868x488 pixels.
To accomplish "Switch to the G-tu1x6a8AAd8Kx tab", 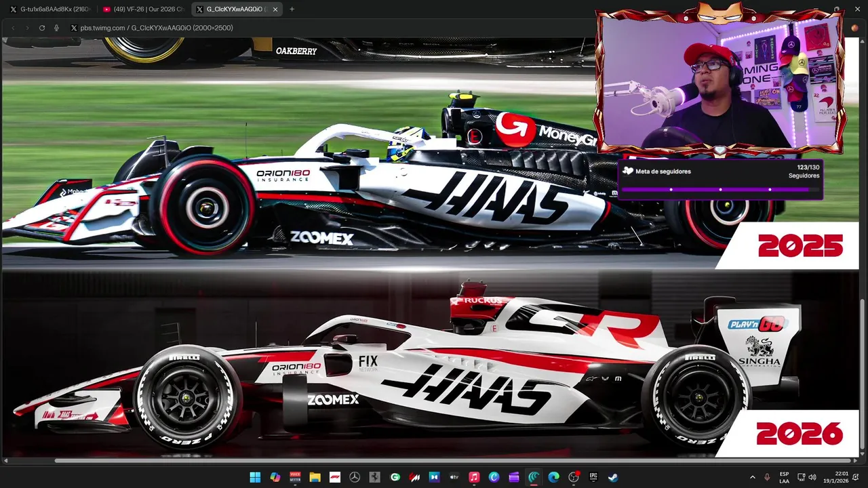I will pos(49,9).
